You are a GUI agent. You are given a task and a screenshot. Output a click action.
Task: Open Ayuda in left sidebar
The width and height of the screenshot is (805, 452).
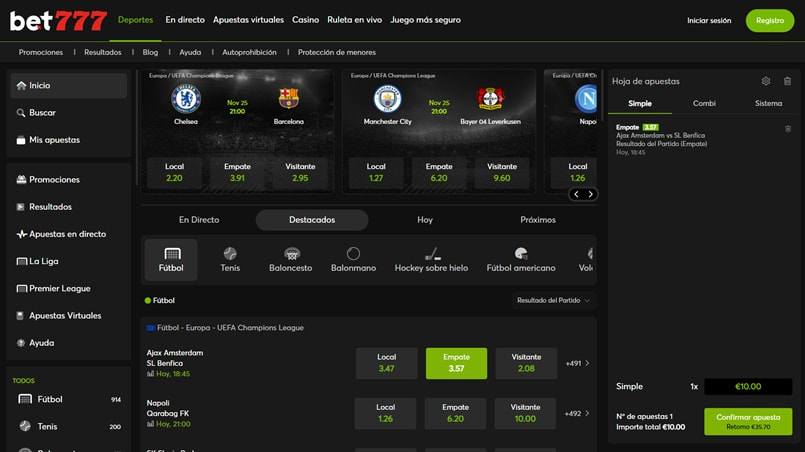click(69, 343)
